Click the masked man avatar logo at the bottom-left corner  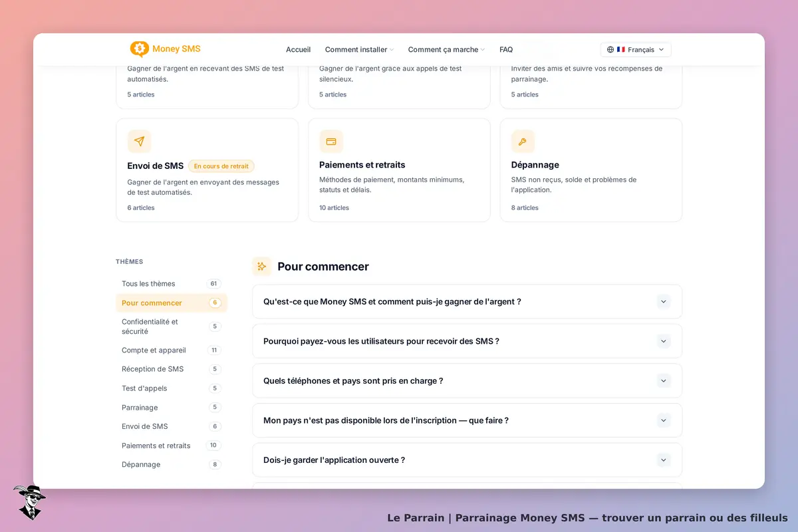29,502
